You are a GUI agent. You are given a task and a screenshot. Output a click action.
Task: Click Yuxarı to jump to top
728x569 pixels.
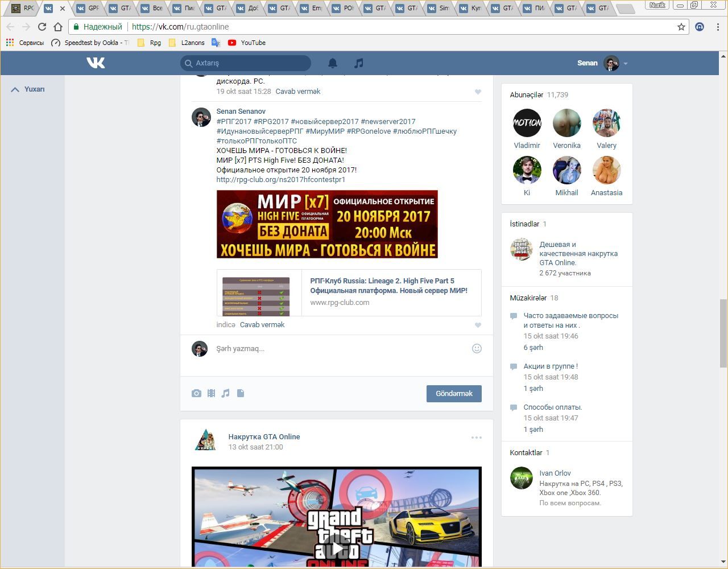point(28,89)
